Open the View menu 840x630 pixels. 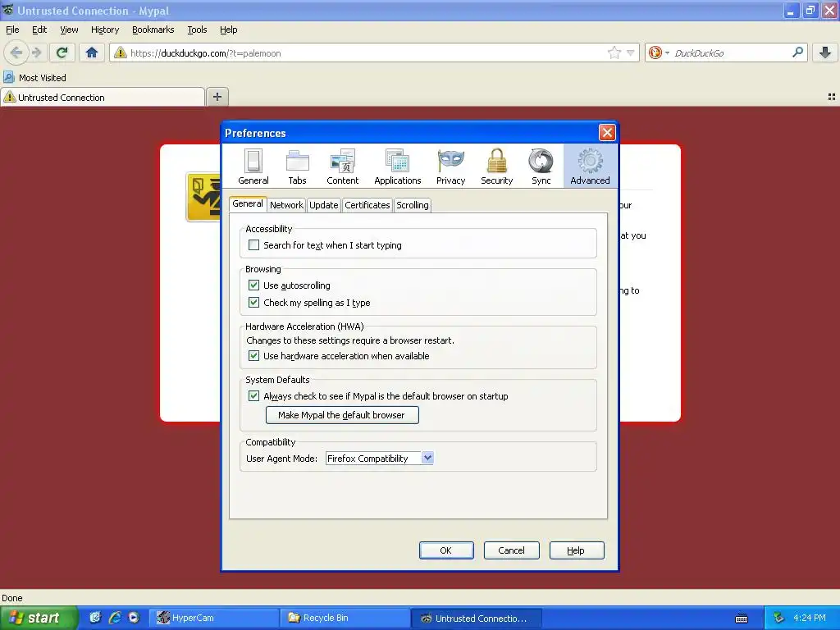coord(69,30)
